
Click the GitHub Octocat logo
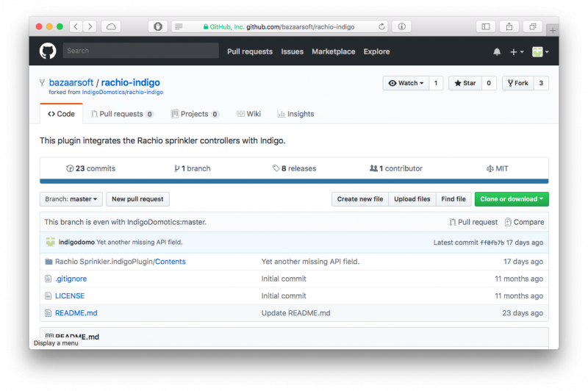[x=48, y=51]
